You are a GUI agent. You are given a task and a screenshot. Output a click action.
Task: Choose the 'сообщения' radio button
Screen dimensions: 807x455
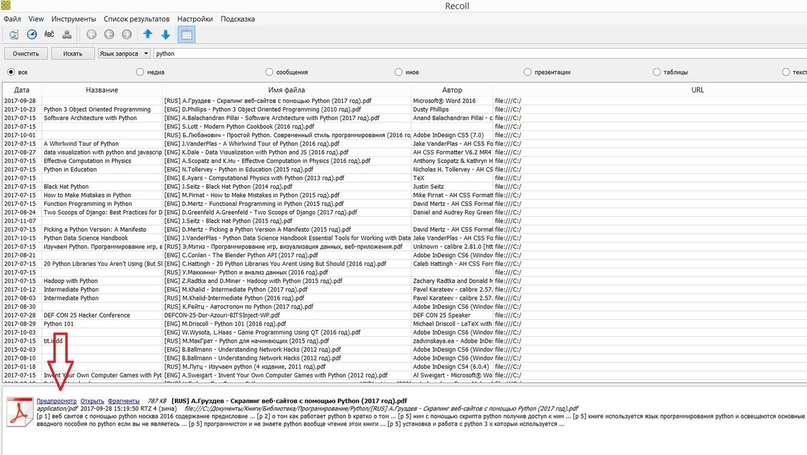269,72
